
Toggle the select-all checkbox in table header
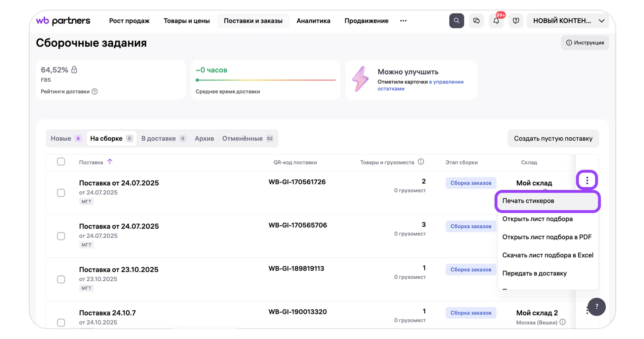[x=61, y=162]
